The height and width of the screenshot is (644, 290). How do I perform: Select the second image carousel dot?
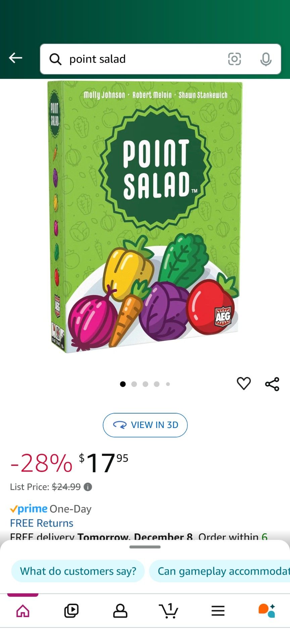(134, 384)
